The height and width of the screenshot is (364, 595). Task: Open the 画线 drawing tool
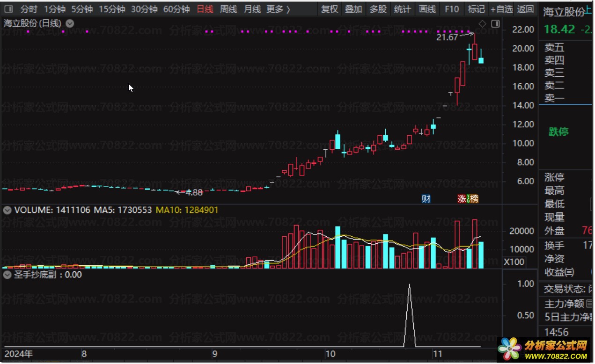[427, 9]
